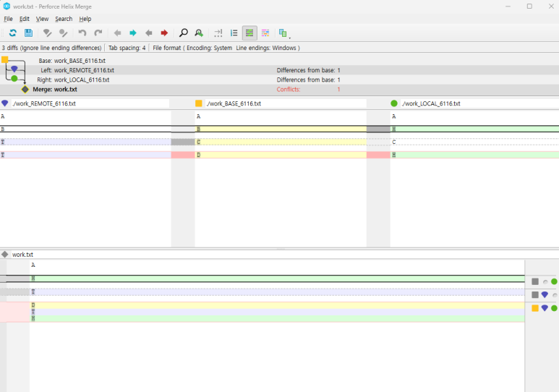
Task: Click yellow D line in merge pane
Action: click(277, 305)
